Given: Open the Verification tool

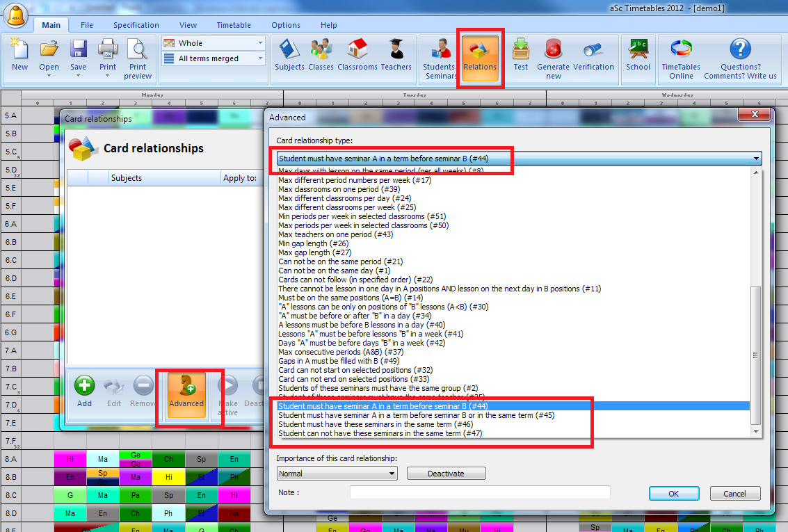Looking at the screenshot, I should coord(593,56).
